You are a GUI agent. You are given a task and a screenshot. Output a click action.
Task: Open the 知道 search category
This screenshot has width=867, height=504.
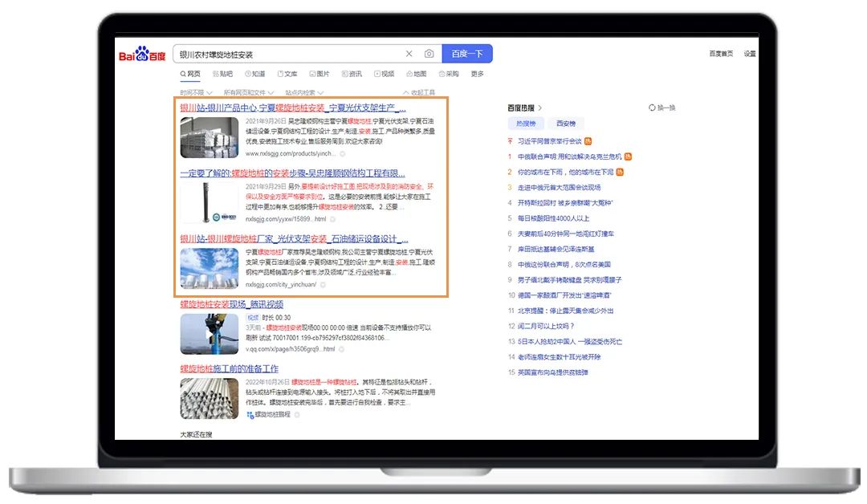pyautogui.click(x=254, y=74)
